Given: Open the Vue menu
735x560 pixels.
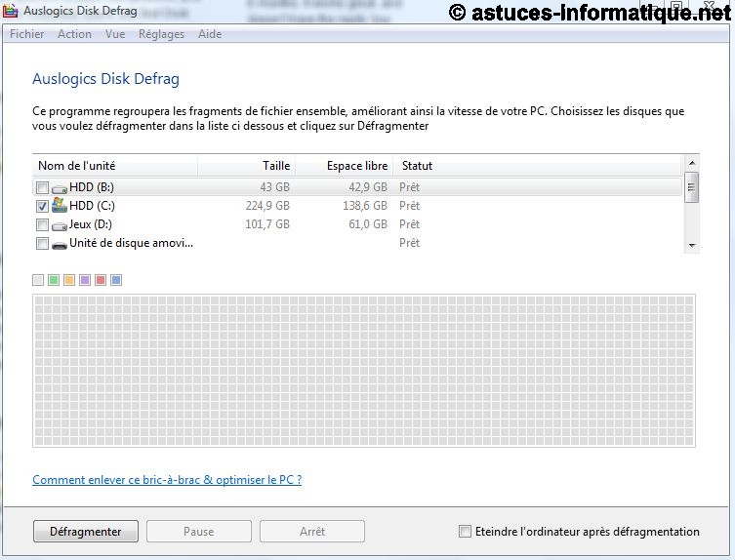Looking at the screenshot, I should (x=115, y=34).
